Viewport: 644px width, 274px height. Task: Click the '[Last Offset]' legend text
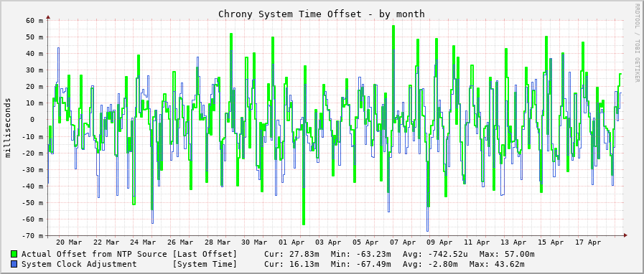point(205,255)
